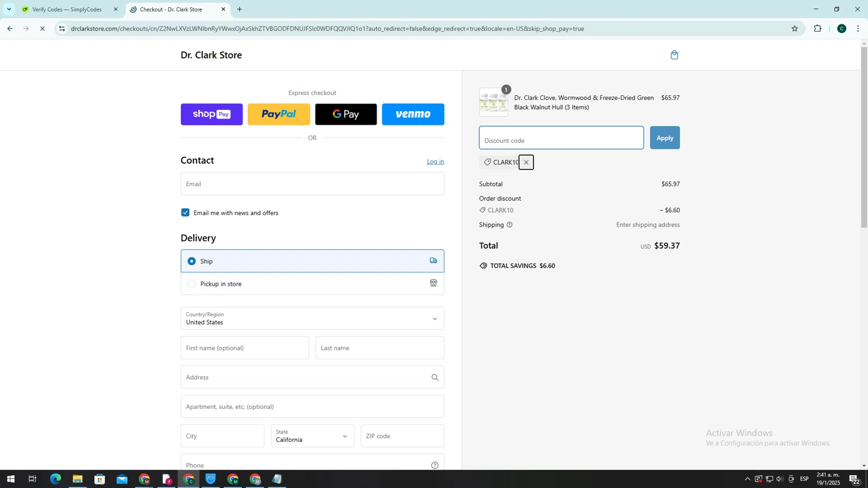Toggle Email me with news and offers
The width and height of the screenshot is (868, 488).
click(x=185, y=213)
